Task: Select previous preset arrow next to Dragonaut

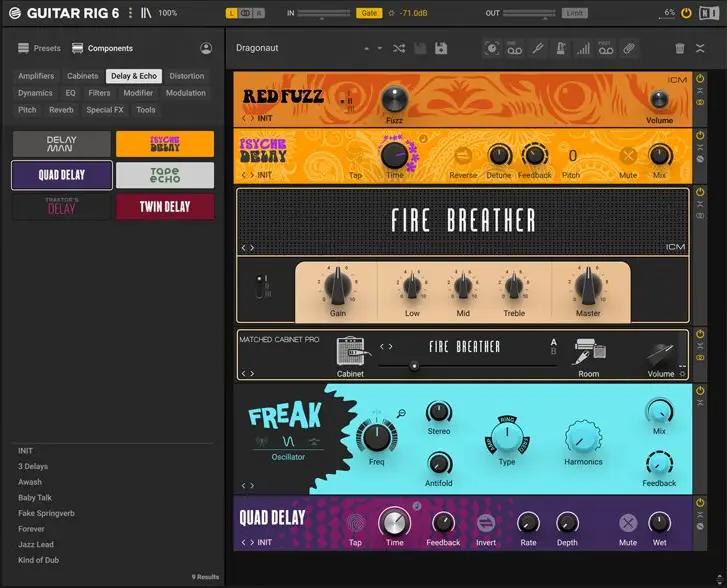Action: (366, 48)
